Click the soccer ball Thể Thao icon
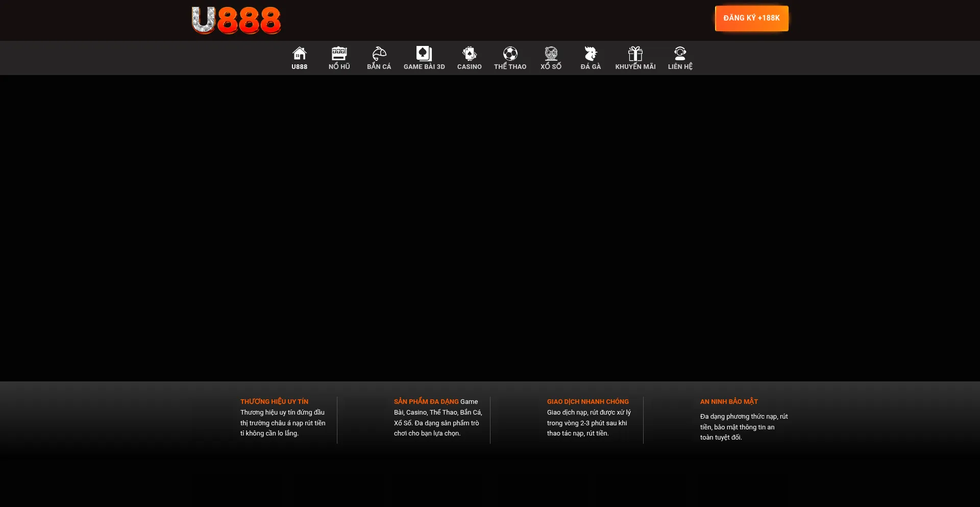The height and width of the screenshot is (507, 980). coord(510,53)
